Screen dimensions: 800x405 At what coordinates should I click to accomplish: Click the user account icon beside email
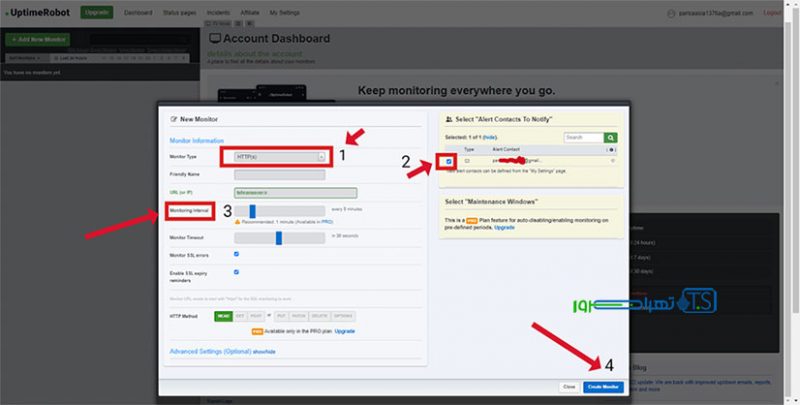669,13
